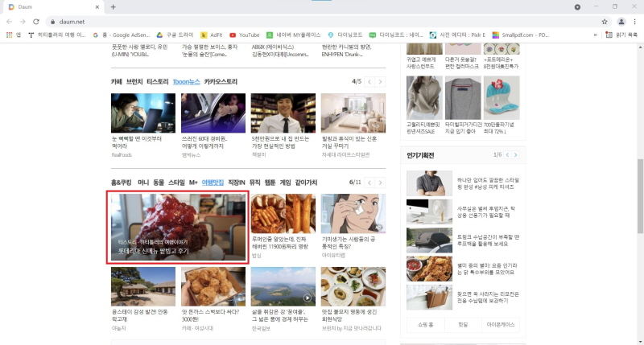Screen dimensions: 644x345
Task: Play the river landscape video thumbnail
Action: (283, 286)
